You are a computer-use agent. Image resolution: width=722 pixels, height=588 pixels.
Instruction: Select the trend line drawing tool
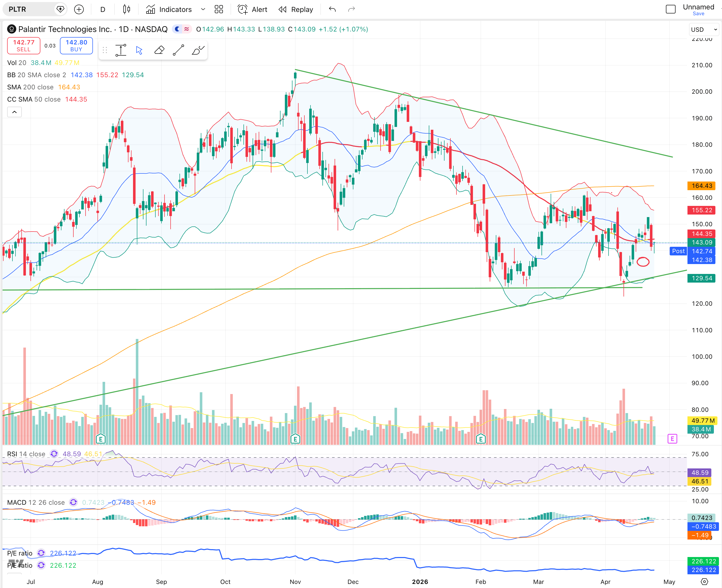tap(178, 51)
